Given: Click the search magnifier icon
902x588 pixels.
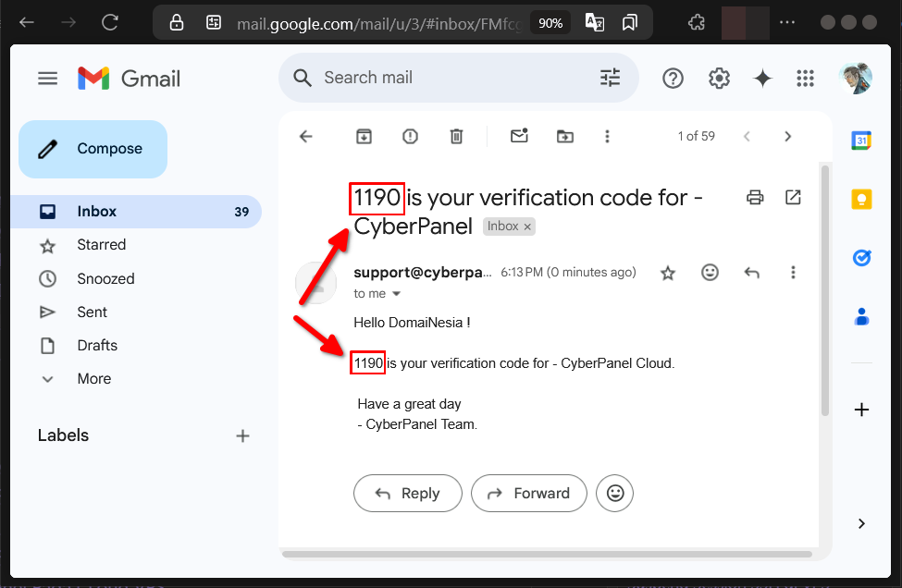Looking at the screenshot, I should (x=303, y=78).
